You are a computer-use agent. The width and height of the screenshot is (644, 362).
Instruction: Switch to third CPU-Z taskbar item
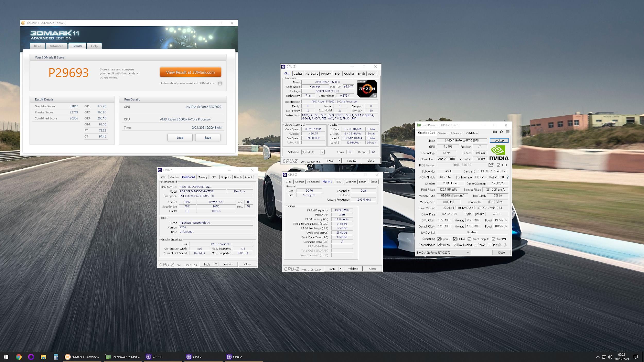(x=244, y=357)
